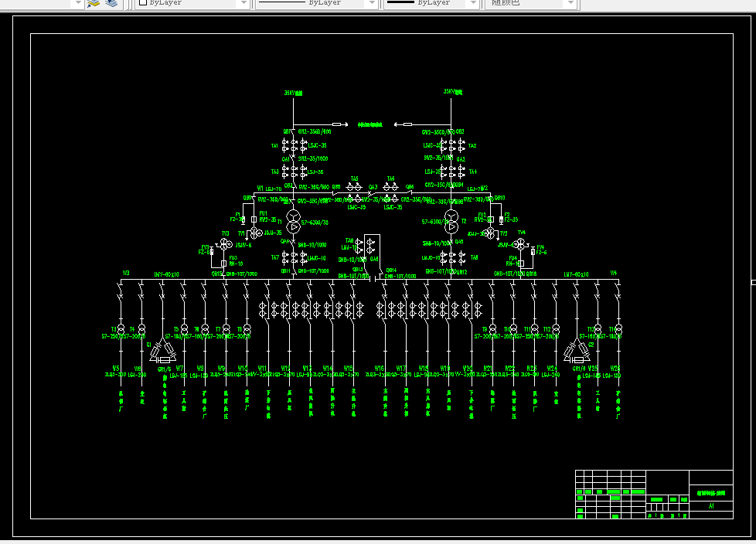Select the FZ-35 arrester label near F2

point(511,219)
